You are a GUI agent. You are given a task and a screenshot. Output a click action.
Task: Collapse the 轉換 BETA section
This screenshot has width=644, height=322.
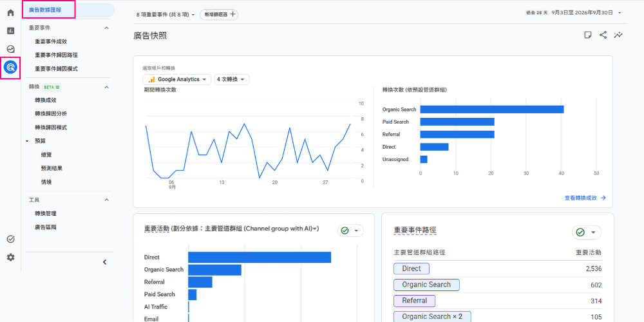coord(107,87)
